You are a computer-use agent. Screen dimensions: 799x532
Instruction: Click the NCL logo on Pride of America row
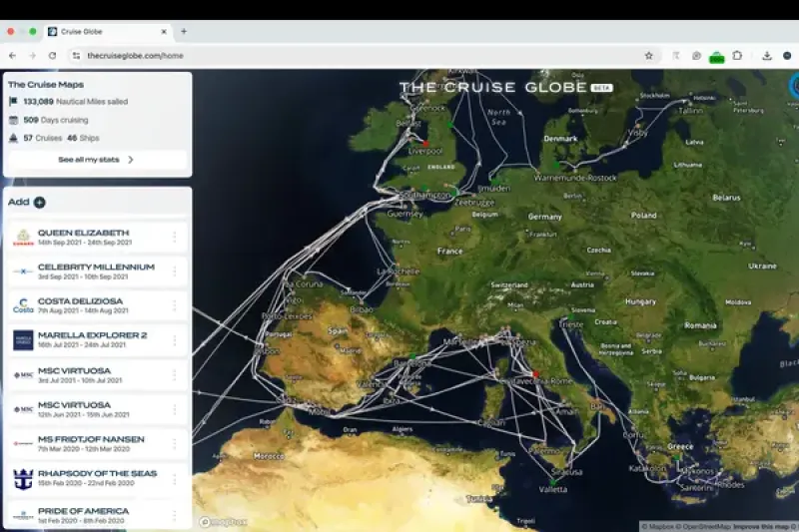click(x=23, y=515)
